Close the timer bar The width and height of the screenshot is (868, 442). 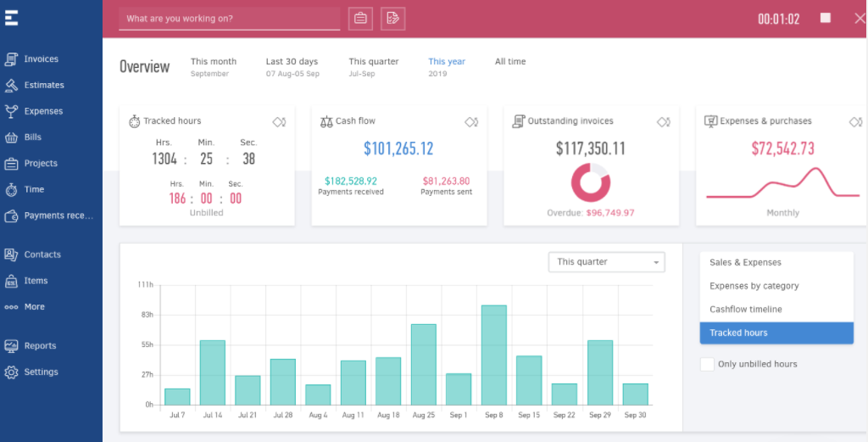860,19
